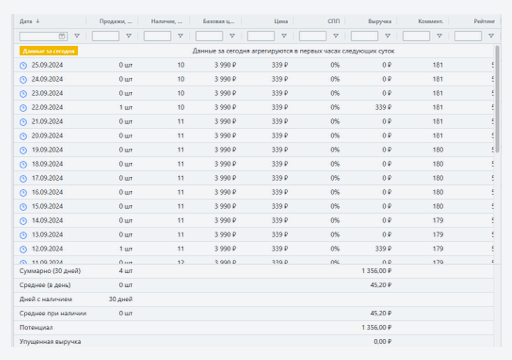Click clock icon beside 14.09.2024
Screen dimensions: 512x360
click(23, 221)
